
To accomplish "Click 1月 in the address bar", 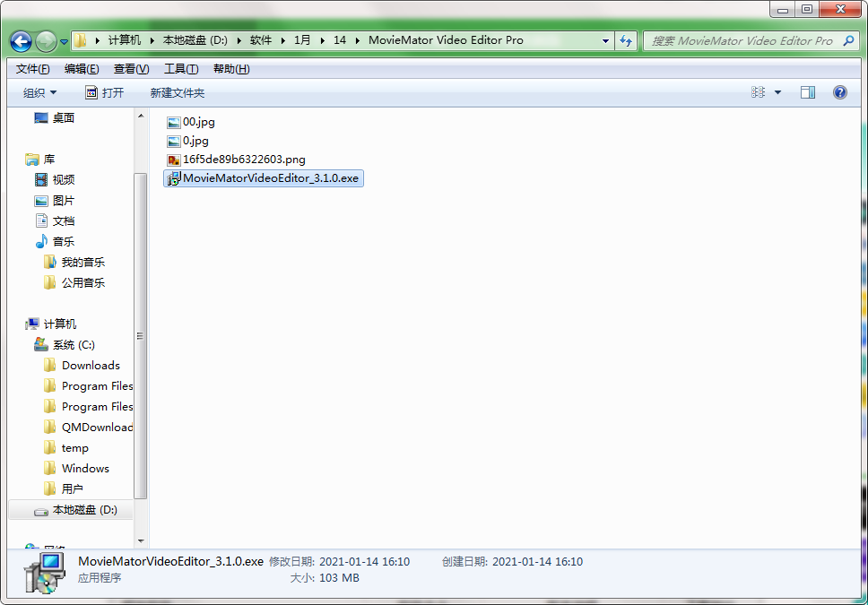I will [x=302, y=39].
